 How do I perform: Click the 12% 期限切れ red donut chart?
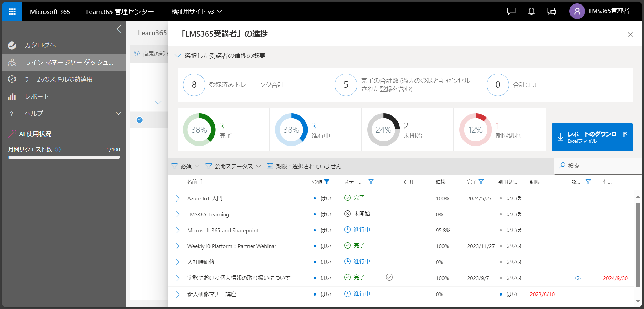[x=476, y=130]
